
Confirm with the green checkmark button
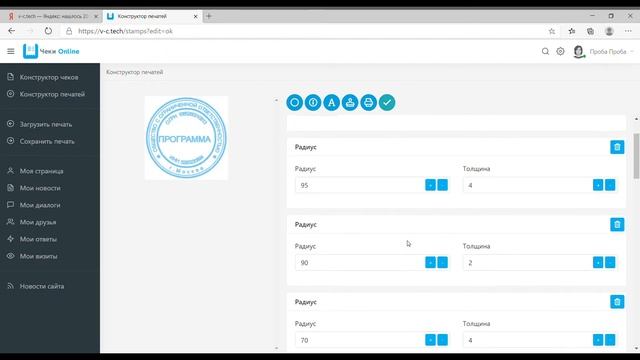click(387, 102)
